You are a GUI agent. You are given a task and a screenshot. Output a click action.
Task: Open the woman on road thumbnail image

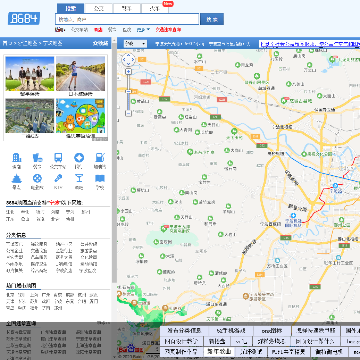pyautogui.click(x=80, y=74)
